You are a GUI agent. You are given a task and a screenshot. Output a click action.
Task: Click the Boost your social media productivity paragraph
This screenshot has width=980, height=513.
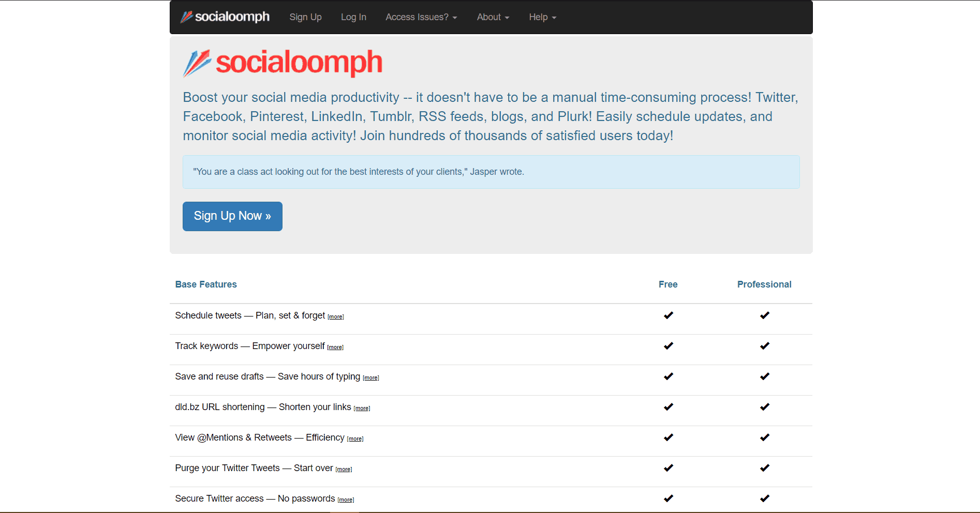[x=491, y=116]
